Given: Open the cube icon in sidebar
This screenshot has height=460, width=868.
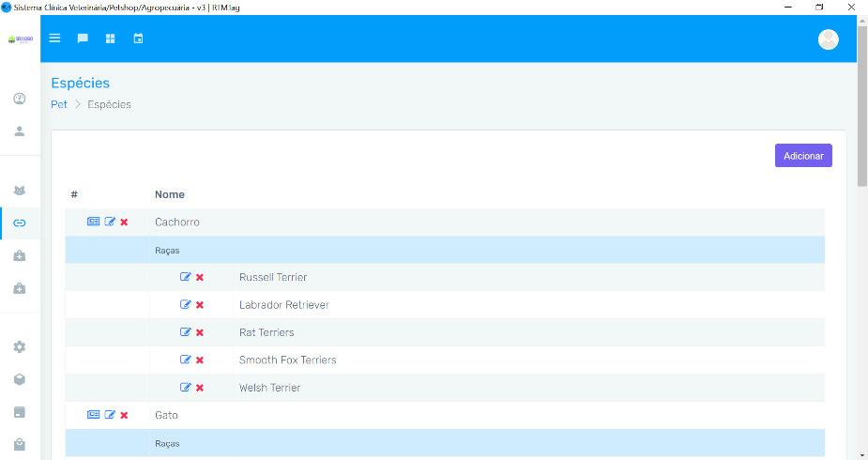Looking at the screenshot, I should pos(19,379).
